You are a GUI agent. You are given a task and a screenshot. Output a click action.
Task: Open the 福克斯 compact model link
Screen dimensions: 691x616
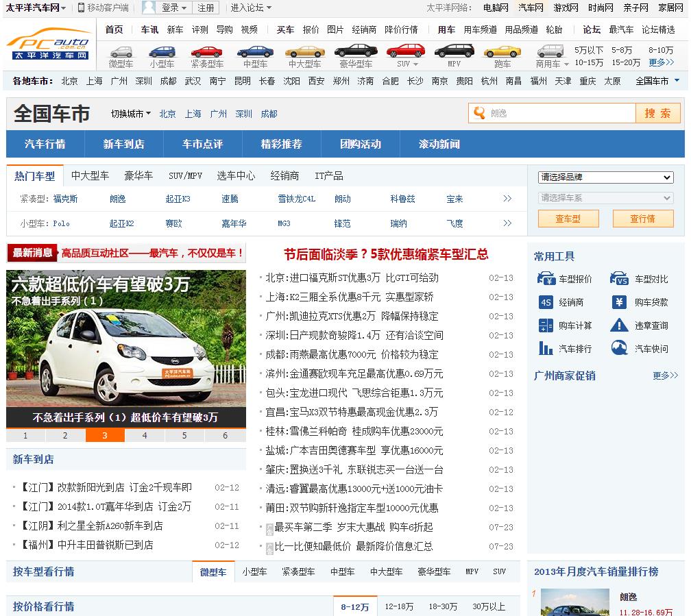(65, 199)
